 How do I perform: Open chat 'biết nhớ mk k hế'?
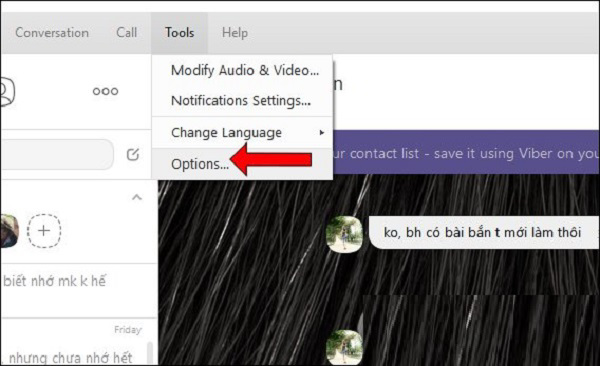pos(78,290)
